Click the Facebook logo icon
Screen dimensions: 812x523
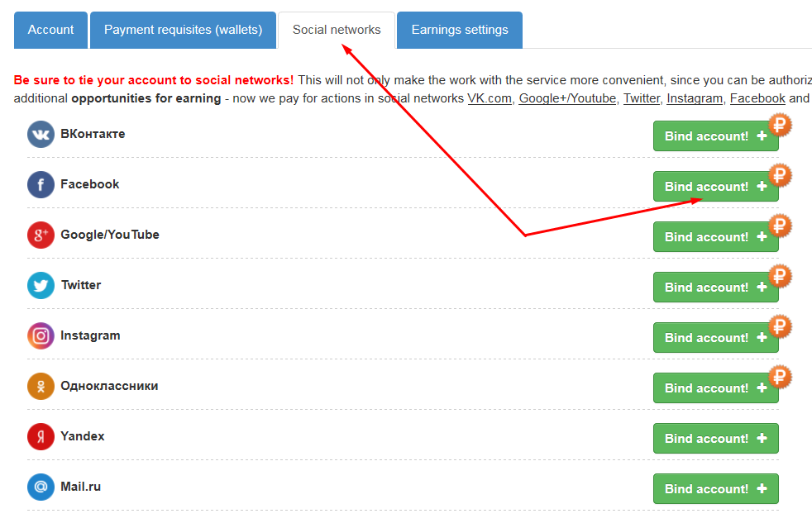41,184
